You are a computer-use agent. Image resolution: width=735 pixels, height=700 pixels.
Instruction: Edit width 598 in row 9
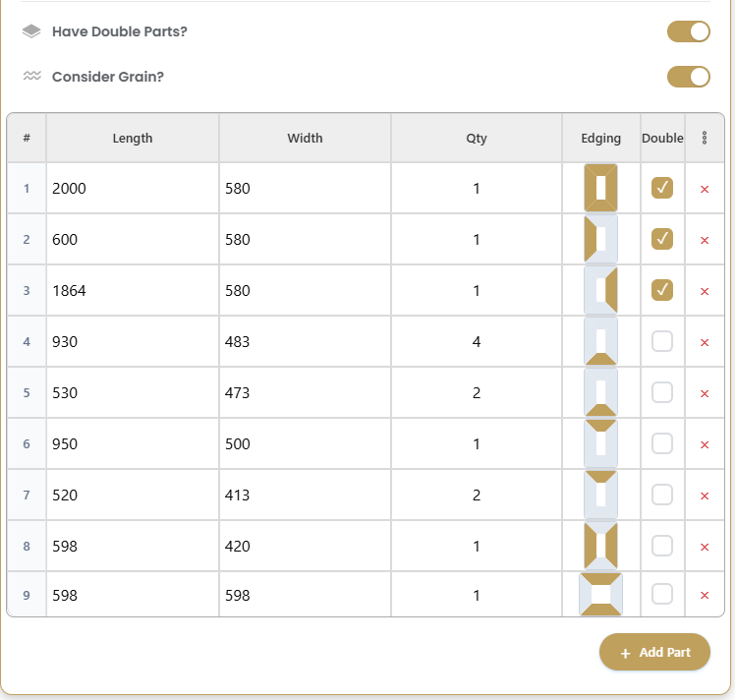coord(305,595)
